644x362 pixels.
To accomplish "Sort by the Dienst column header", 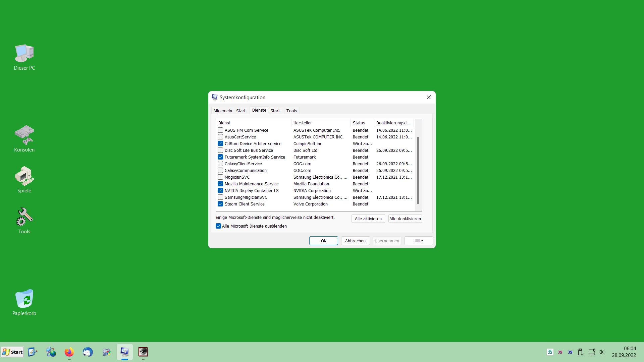I will tap(254, 123).
